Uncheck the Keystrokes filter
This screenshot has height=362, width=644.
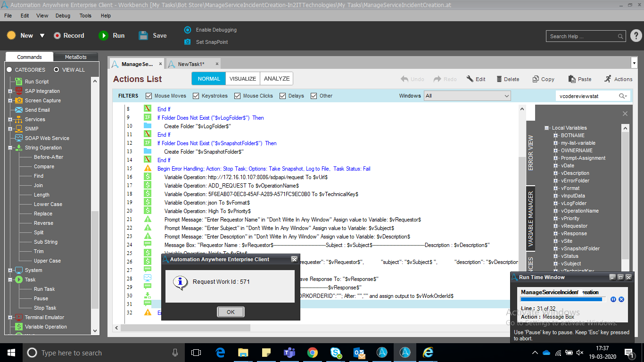pos(196,96)
